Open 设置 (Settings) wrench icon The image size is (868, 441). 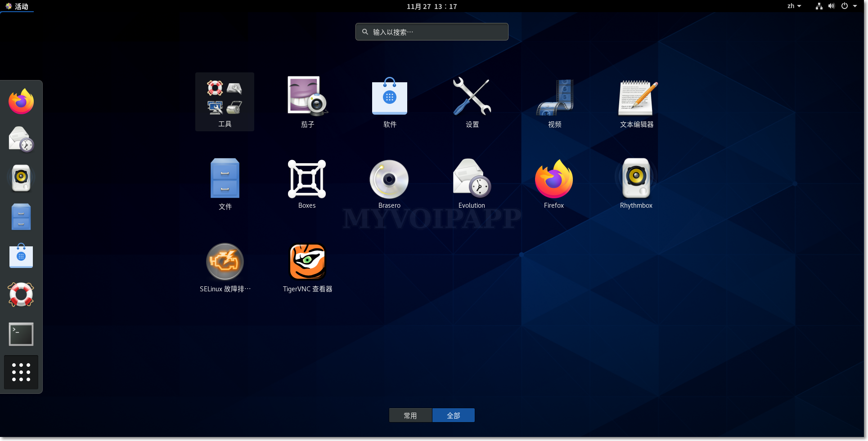pos(472,102)
